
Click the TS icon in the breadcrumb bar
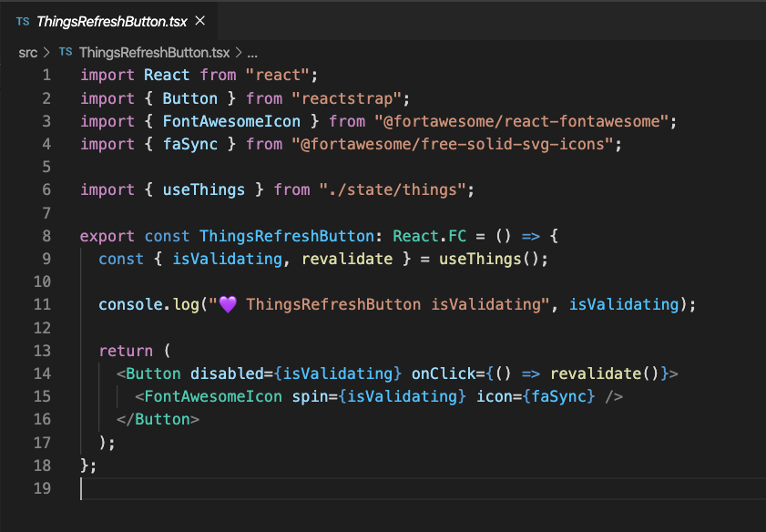click(65, 52)
